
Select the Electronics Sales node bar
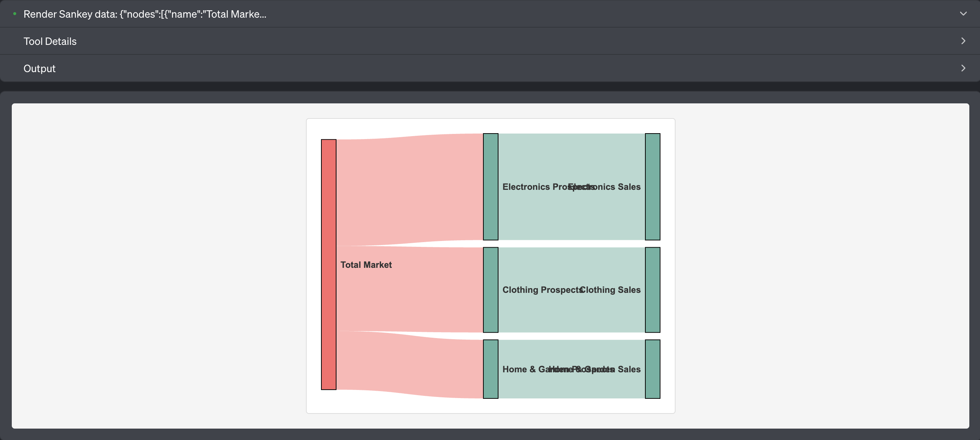(x=652, y=187)
